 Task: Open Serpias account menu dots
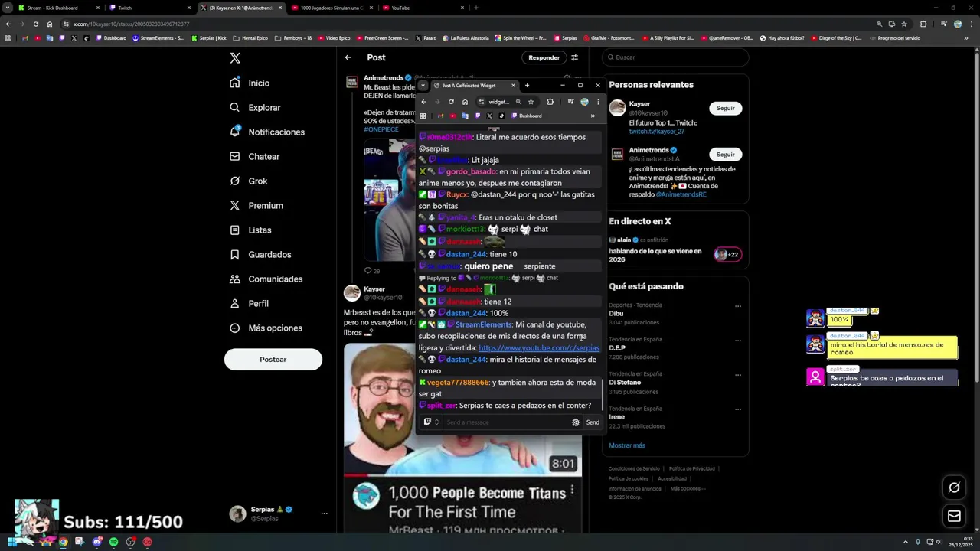tap(324, 514)
